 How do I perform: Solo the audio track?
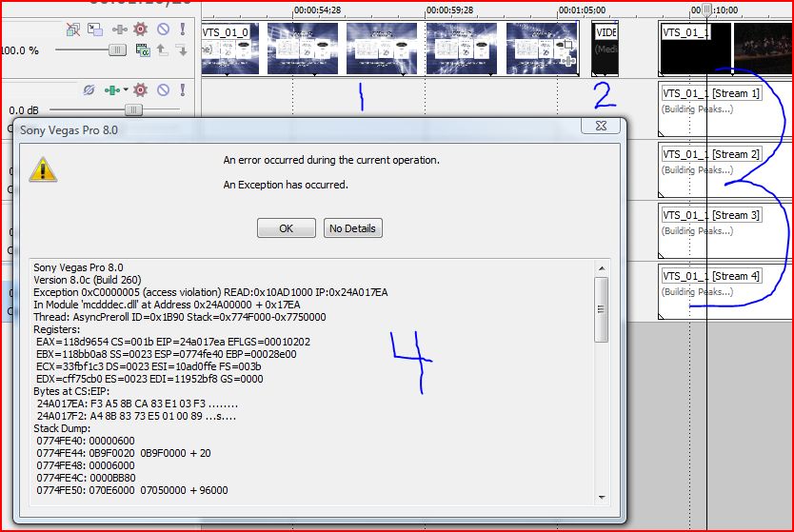tap(182, 90)
